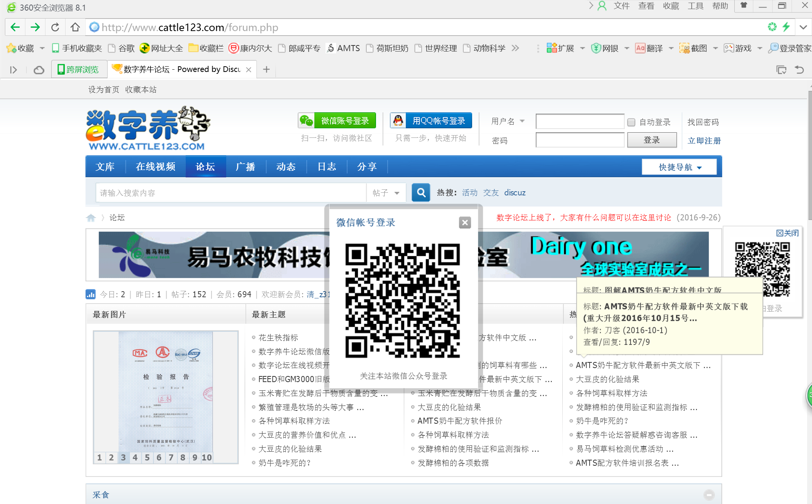This screenshot has width=812, height=504.
Task: Run search with the magnifier button
Action: click(421, 193)
